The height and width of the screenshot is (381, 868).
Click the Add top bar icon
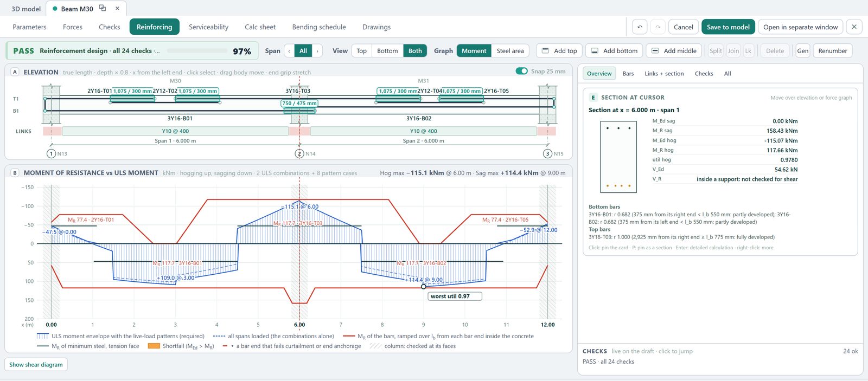coord(545,51)
